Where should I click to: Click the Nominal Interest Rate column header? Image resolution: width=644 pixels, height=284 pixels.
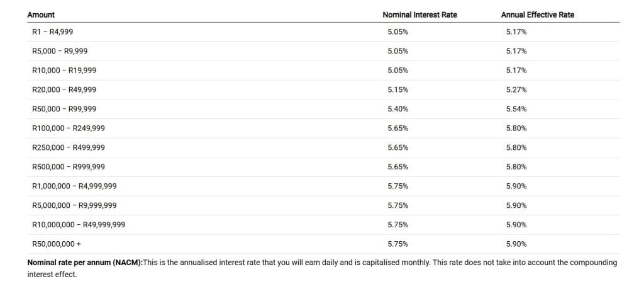(419, 14)
